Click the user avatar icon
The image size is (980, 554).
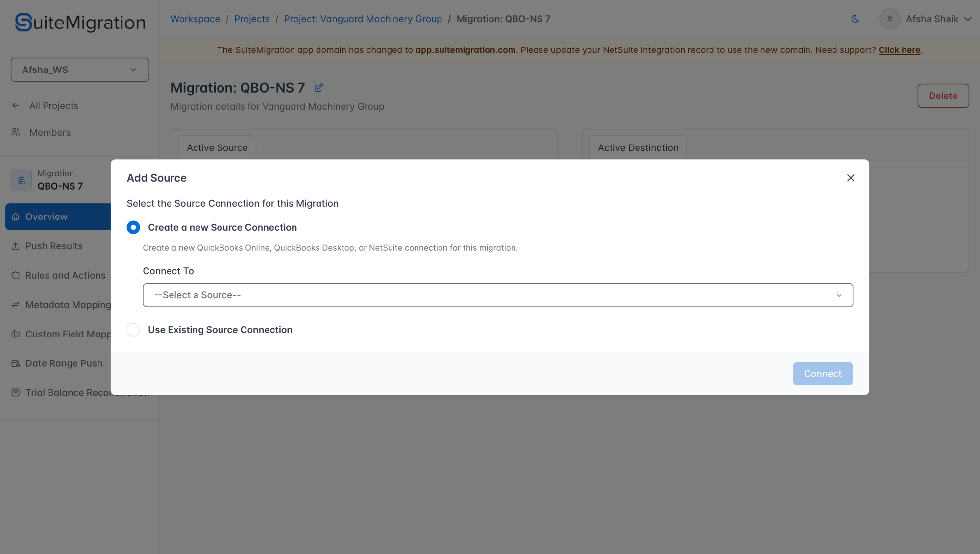pos(890,19)
